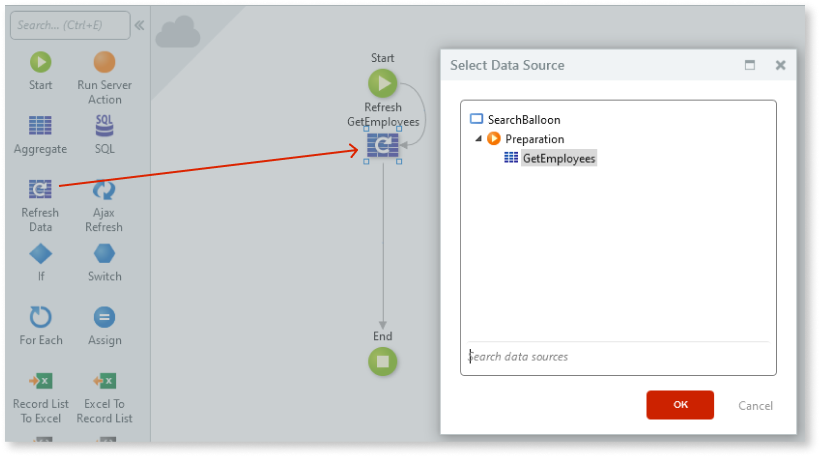Collapse the Preparation tree node

[x=479, y=139]
